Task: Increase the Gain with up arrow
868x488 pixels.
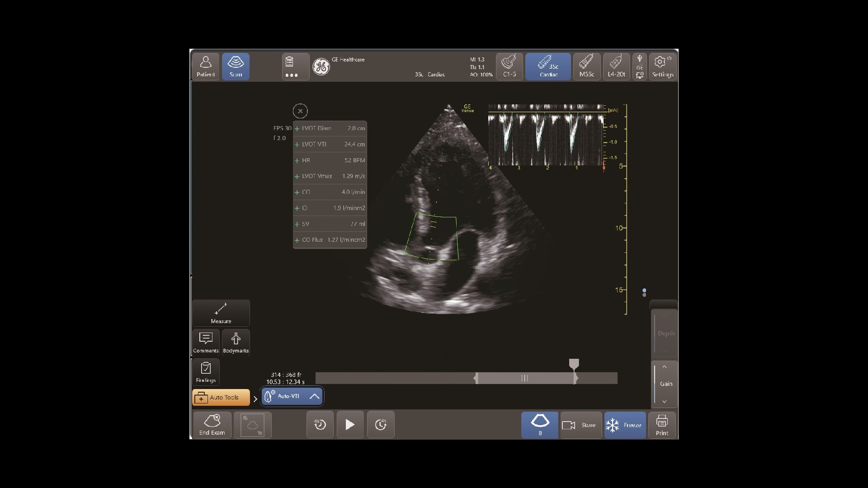Action: 665,367
